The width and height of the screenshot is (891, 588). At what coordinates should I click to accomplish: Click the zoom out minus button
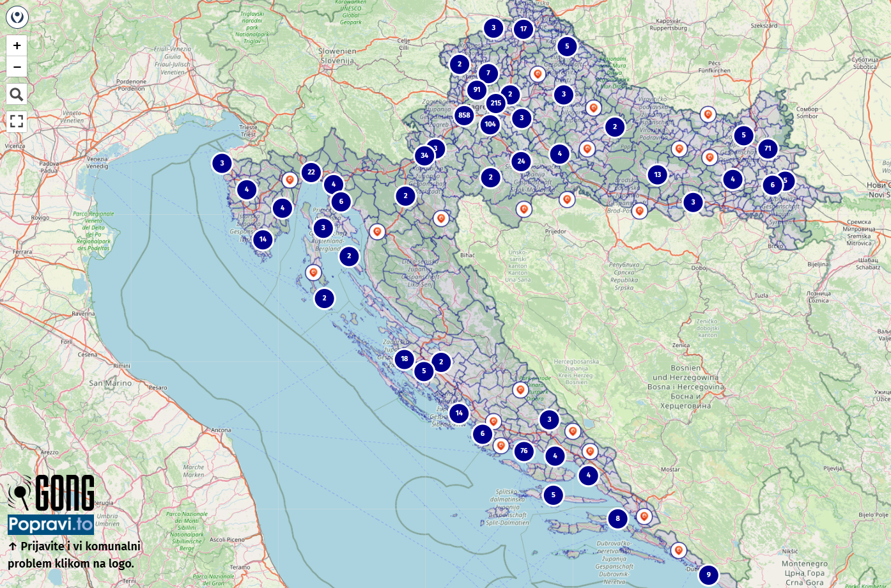(17, 66)
